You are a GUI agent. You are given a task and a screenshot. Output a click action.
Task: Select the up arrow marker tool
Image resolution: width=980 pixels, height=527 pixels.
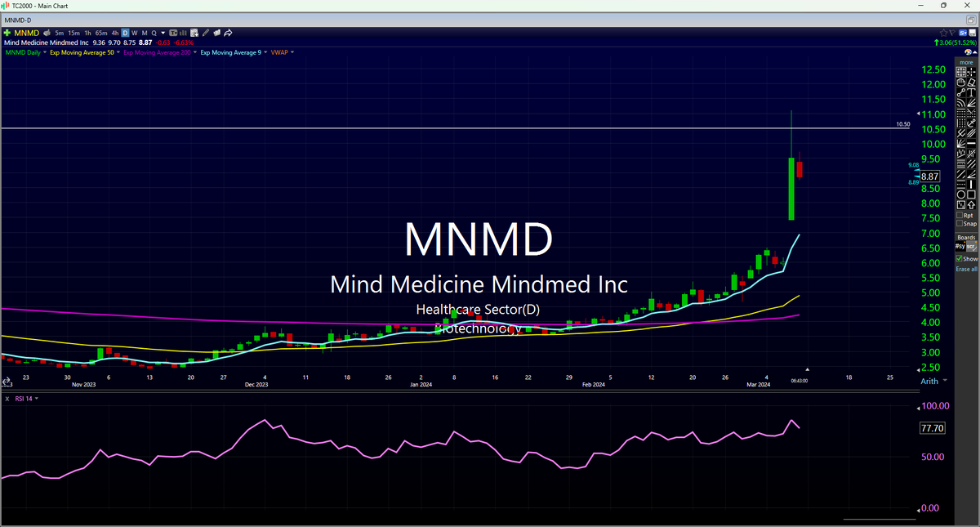coord(971,205)
